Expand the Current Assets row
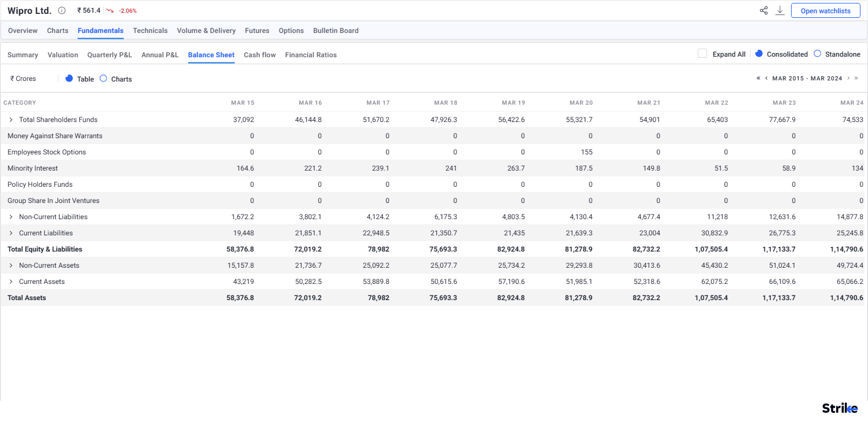 click(10, 282)
